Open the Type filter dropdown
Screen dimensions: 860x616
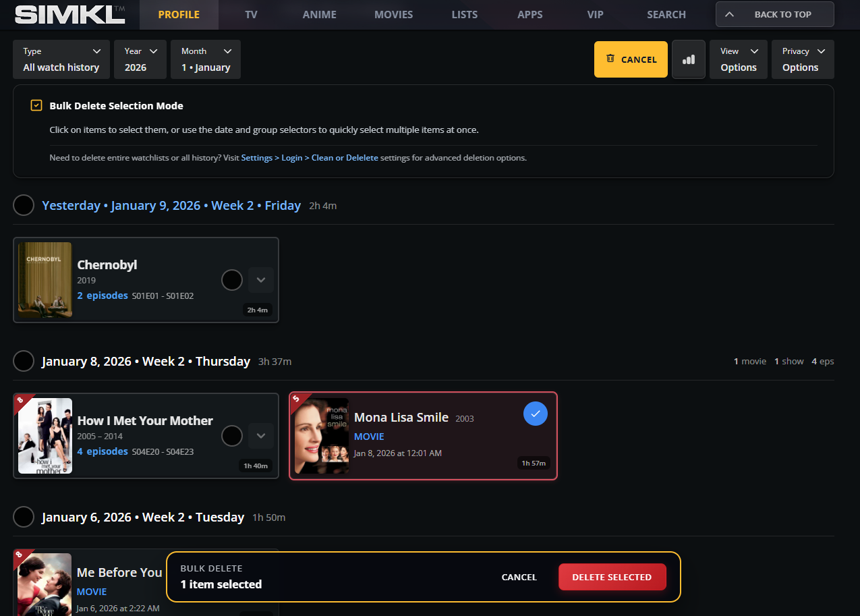(x=61, y=59)
